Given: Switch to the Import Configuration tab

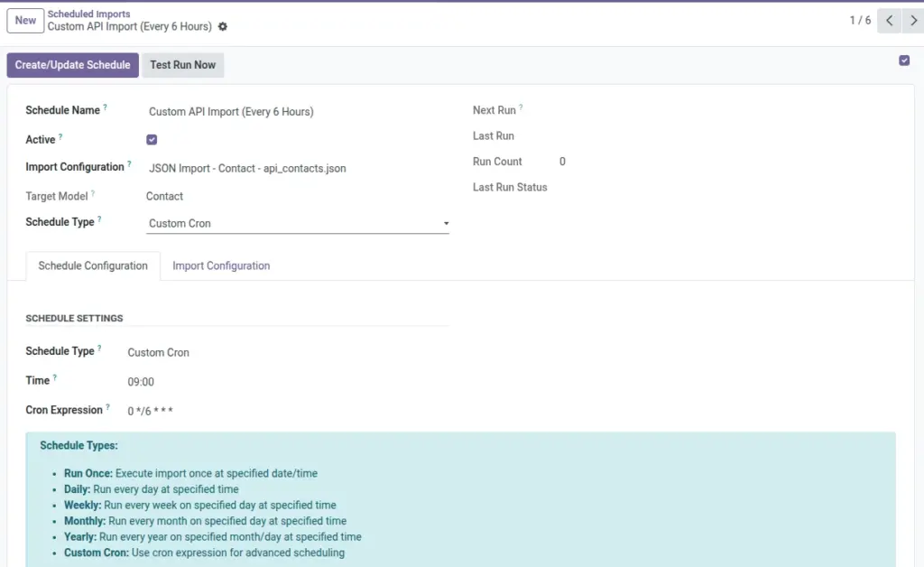Looking at the screenshot, I should point(221,265).
